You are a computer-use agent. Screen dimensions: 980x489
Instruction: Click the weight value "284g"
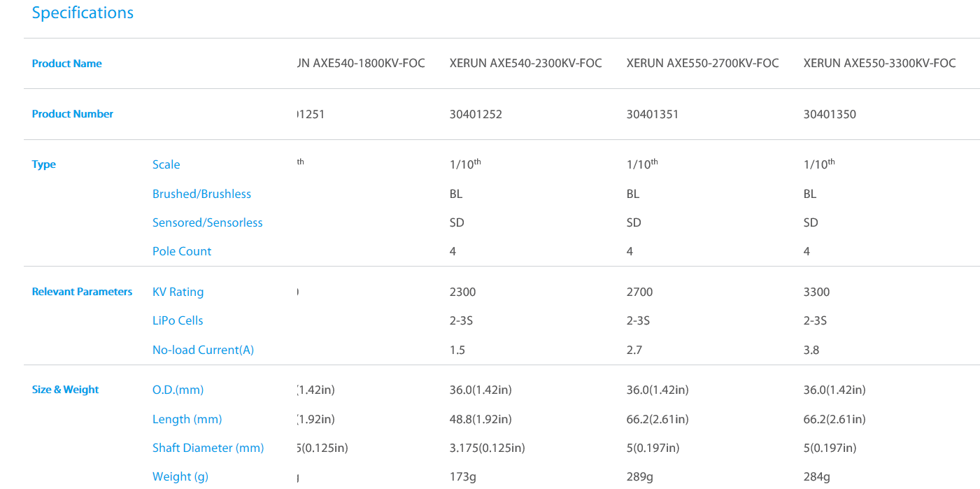pos(817,477)
